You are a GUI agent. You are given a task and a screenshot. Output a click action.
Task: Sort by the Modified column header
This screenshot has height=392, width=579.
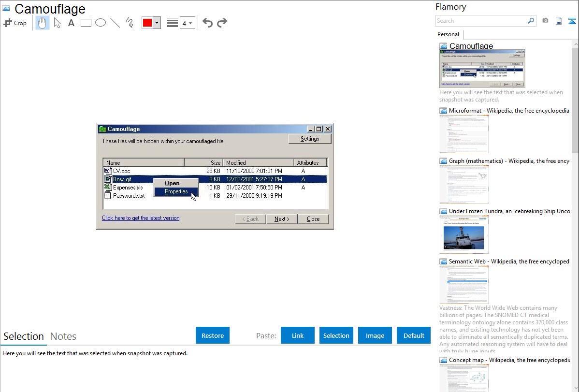coord(259,162)
